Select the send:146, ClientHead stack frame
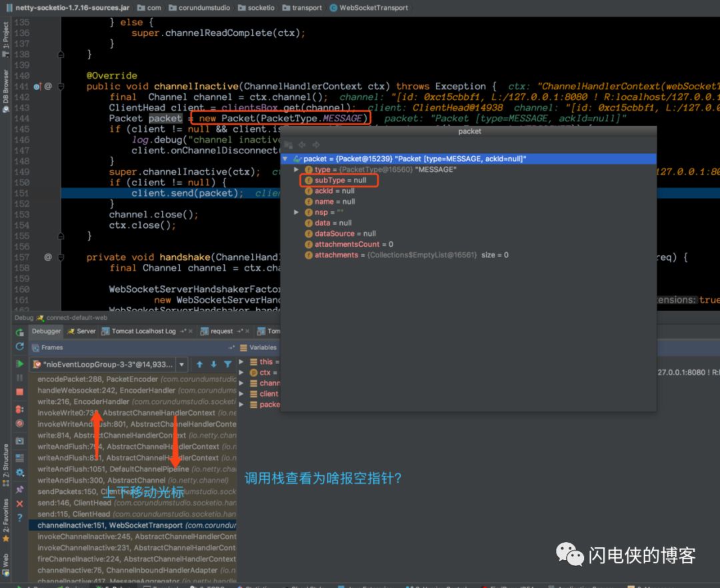Image resolution: width=720 pixels, height=588 pixels. click(x=73, y=503)
